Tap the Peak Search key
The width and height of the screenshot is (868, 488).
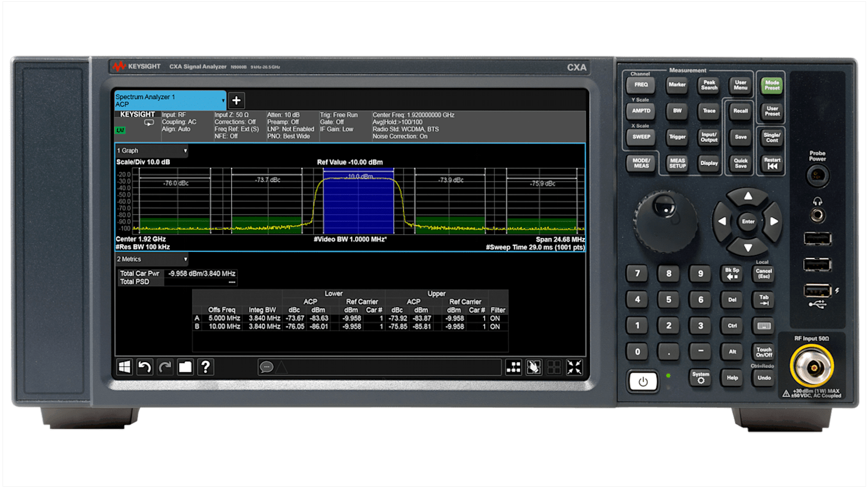[709, 85]
